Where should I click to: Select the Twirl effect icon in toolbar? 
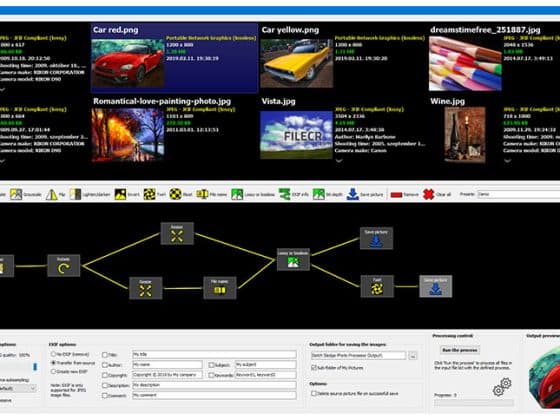(149, 194)
